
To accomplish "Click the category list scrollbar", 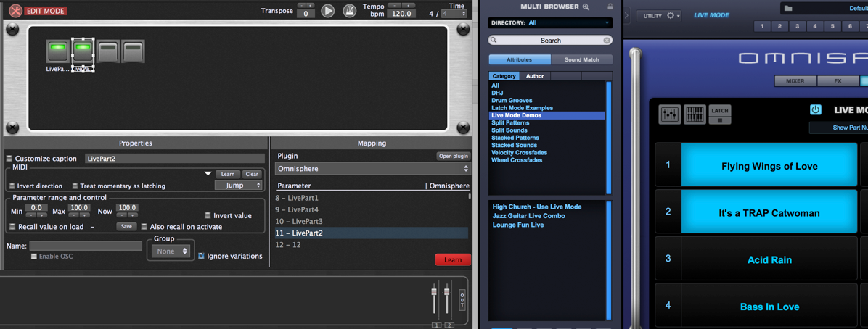I will tap(609, 138).
